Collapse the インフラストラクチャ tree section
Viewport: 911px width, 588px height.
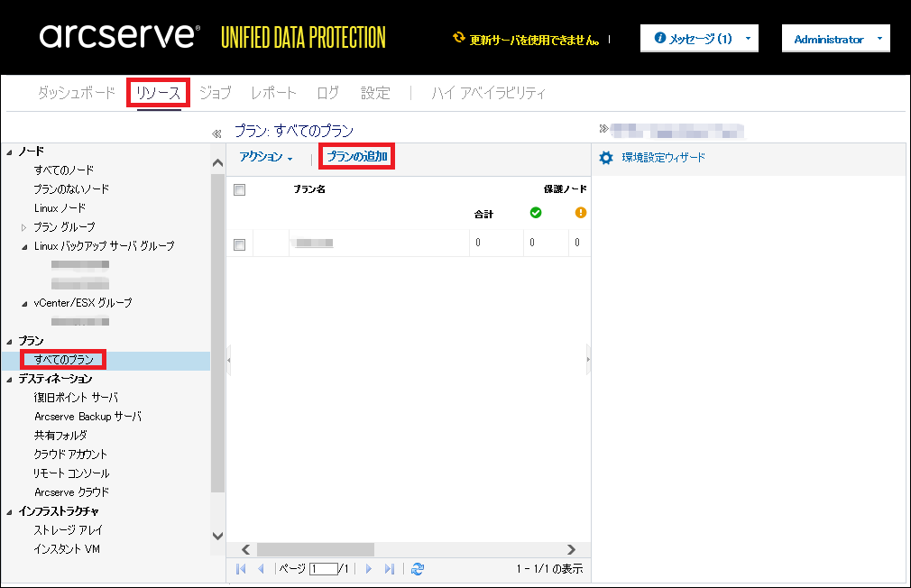9,512
